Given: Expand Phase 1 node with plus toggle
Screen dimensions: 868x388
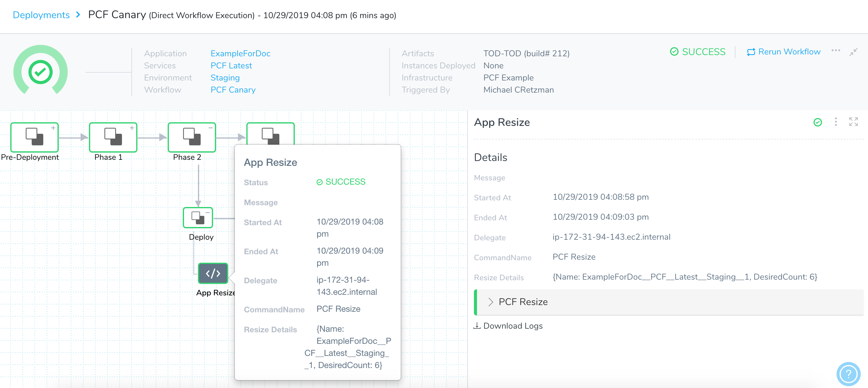Looking at the screenshot, I should point(132,128).
